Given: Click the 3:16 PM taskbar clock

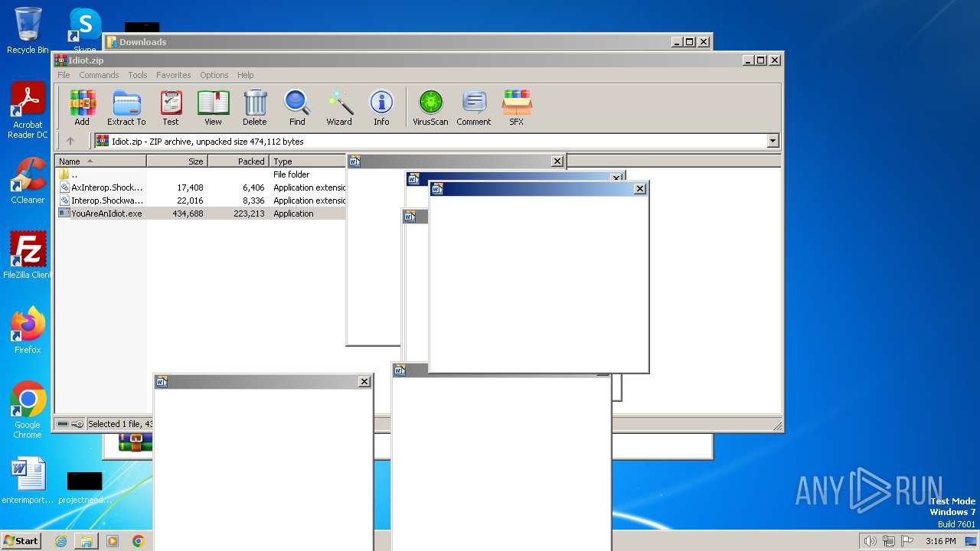Looking at the screenshot, I should coord(940,541).
